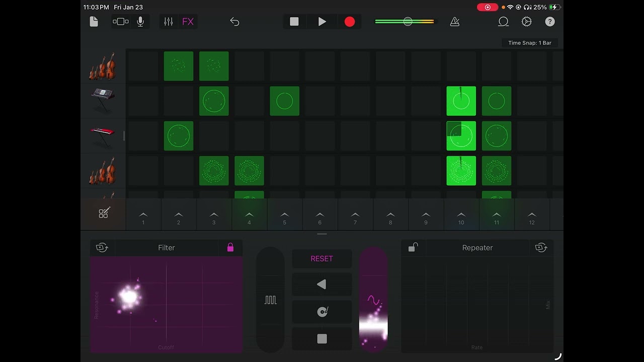
Task: Choose the Repeater effect name
Action: (x=477, y=247)
